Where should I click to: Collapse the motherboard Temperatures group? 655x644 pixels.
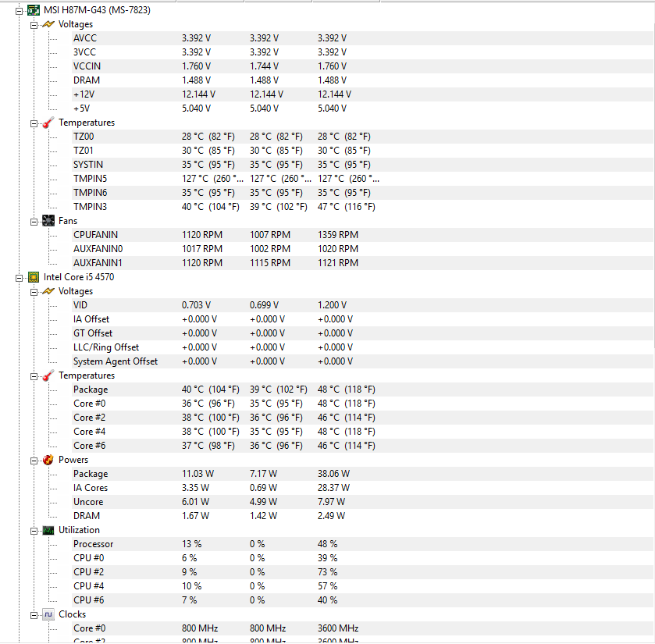[34, 123]
